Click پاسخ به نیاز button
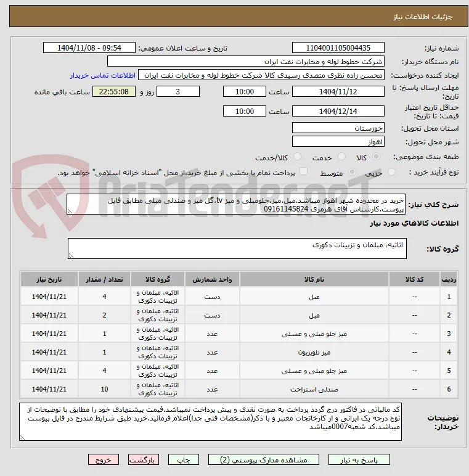 pos(359,459)
